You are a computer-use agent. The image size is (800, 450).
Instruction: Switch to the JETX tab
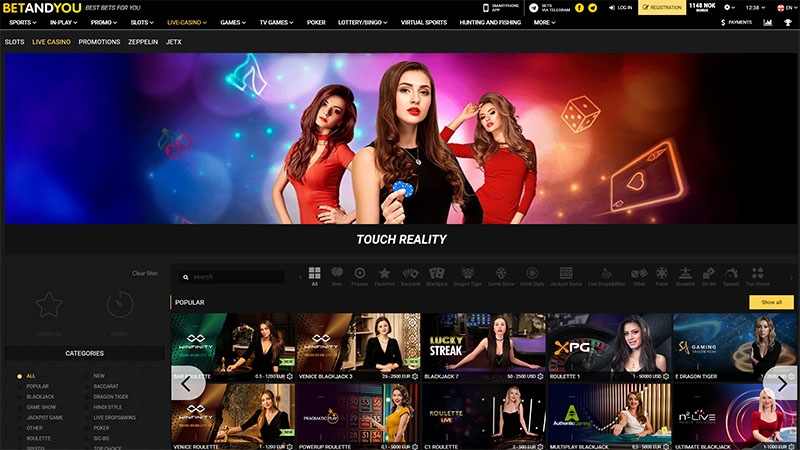click(173, 42)
